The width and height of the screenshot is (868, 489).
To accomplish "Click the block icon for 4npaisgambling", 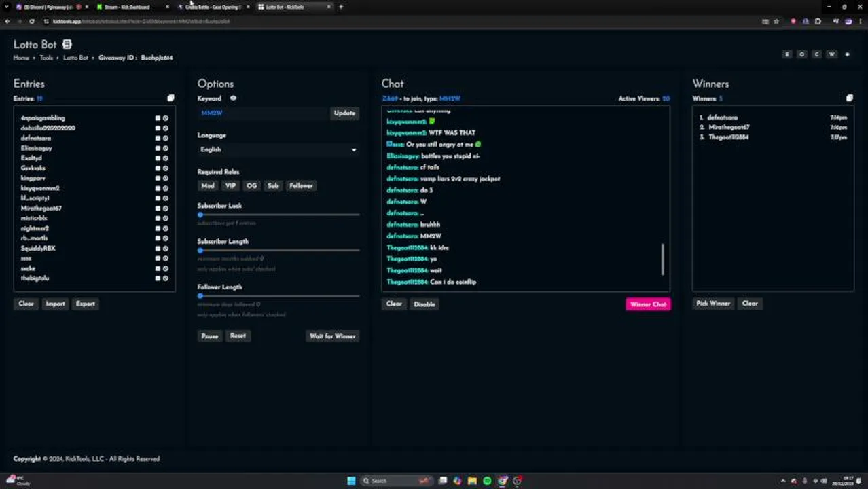I will (165, 118).
